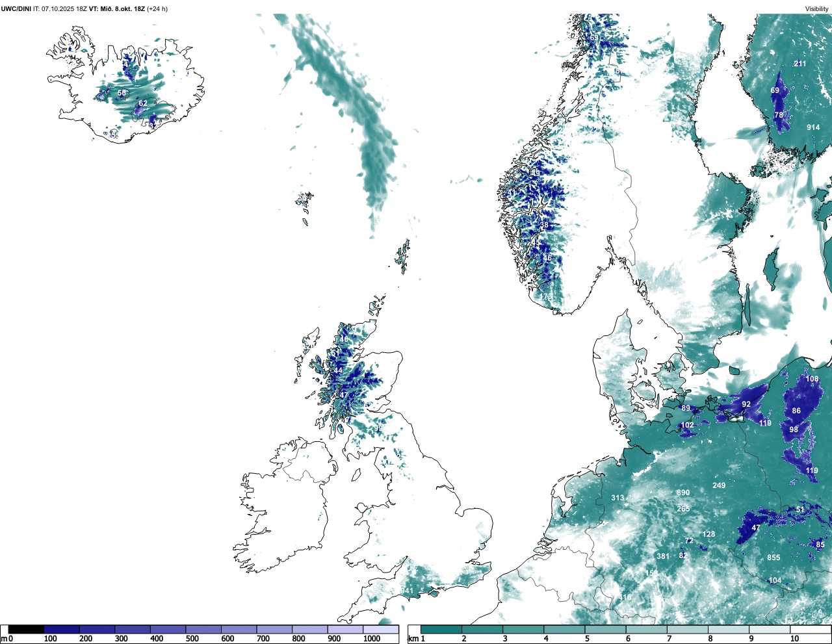Select the 4–5 km legend swatch
This screenshot has height=644, width=832.
(565, 629)
